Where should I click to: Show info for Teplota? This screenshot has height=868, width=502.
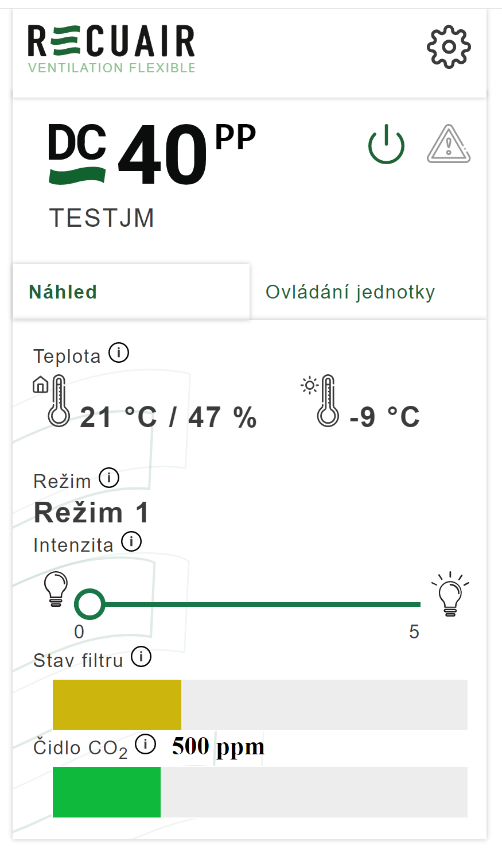point(119,352)
